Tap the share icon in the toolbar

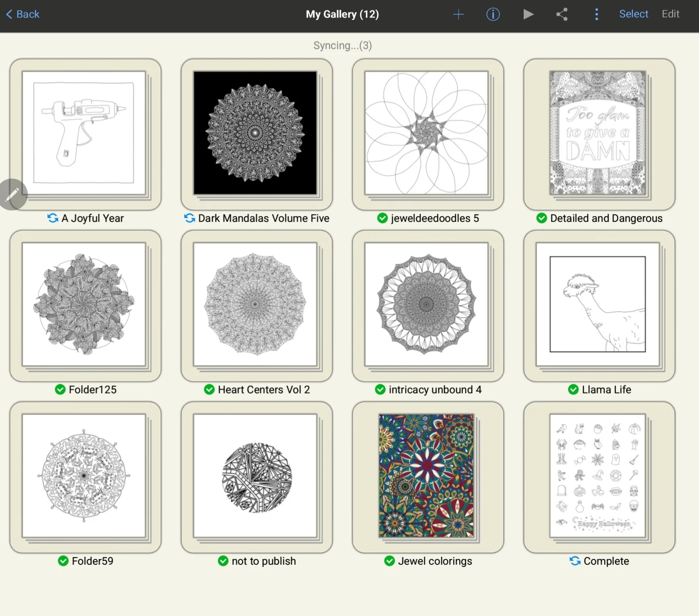[x=562, y=14]
